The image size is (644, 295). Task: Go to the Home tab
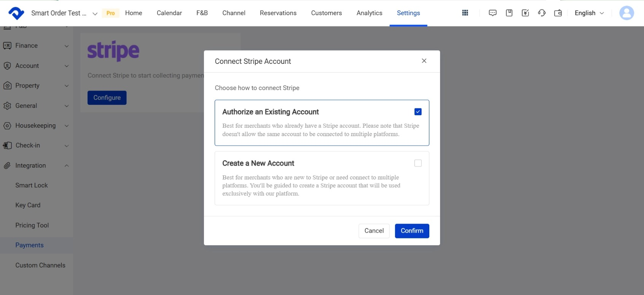(134, 13)
